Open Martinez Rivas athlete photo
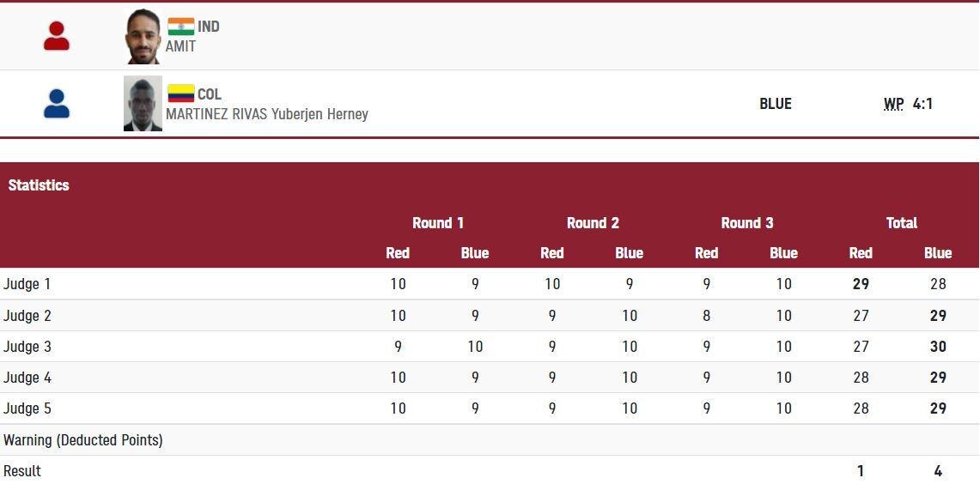 [143, 104]
